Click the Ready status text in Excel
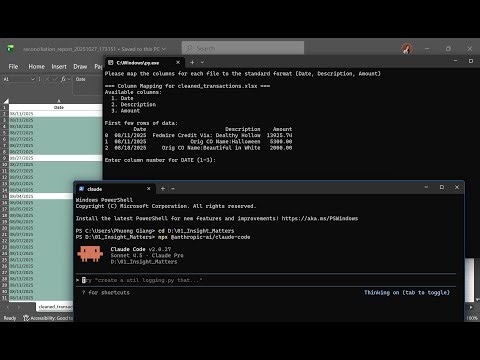The width and height of the screenshot is (480, 360). (x=10, y=318)
